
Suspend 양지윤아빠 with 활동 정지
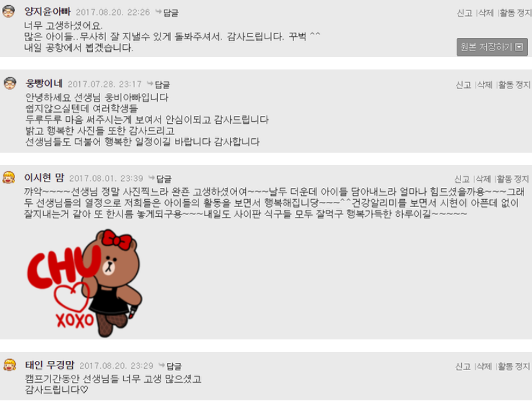[516, 13]
